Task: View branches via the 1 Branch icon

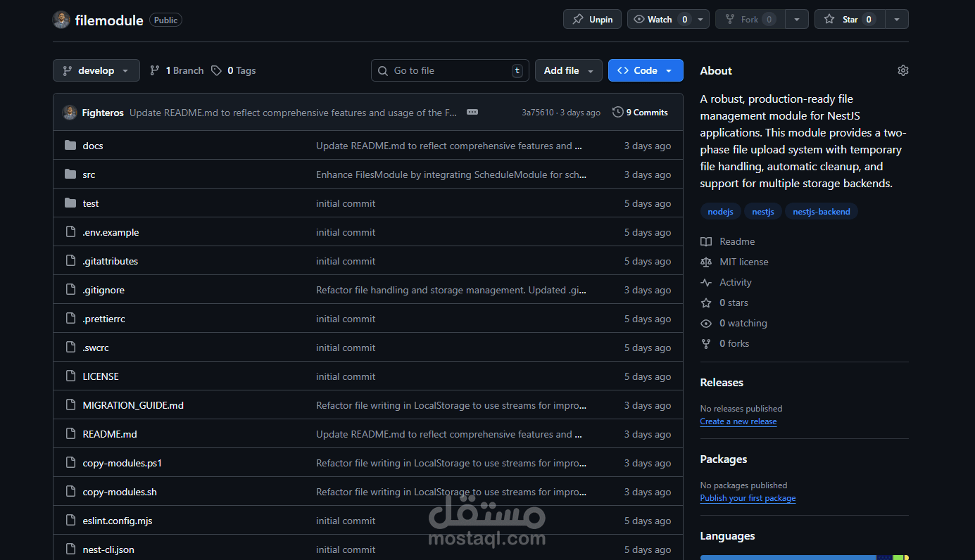Action: point(154,70)
